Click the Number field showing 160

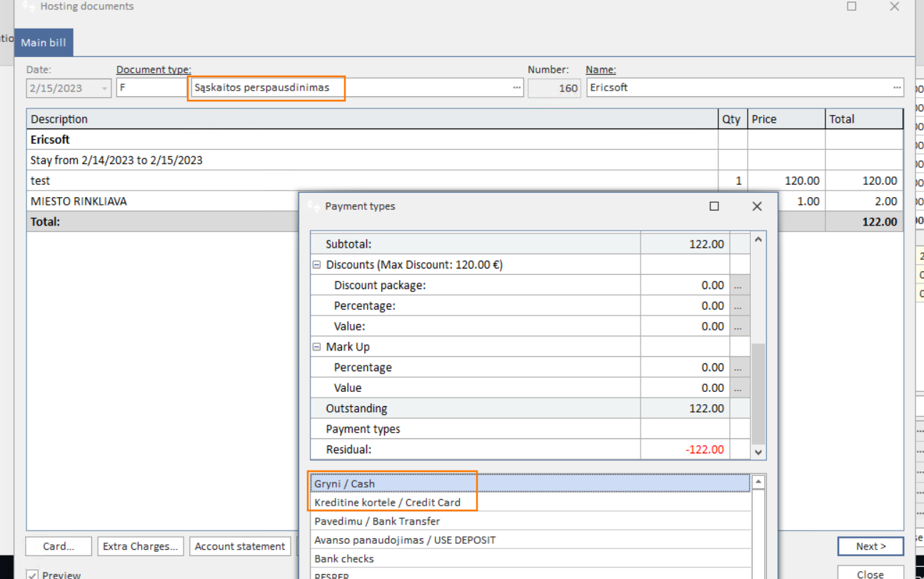point(555,89)
